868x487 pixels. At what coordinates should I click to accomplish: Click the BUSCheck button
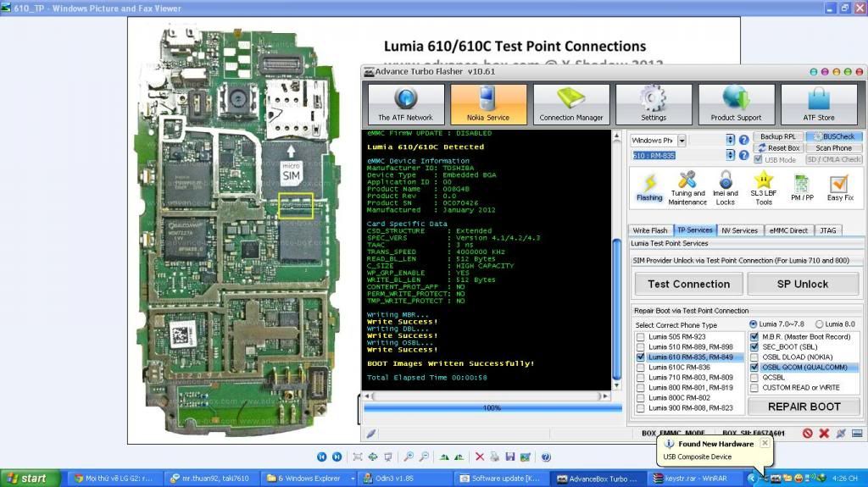tap(833, 136)
